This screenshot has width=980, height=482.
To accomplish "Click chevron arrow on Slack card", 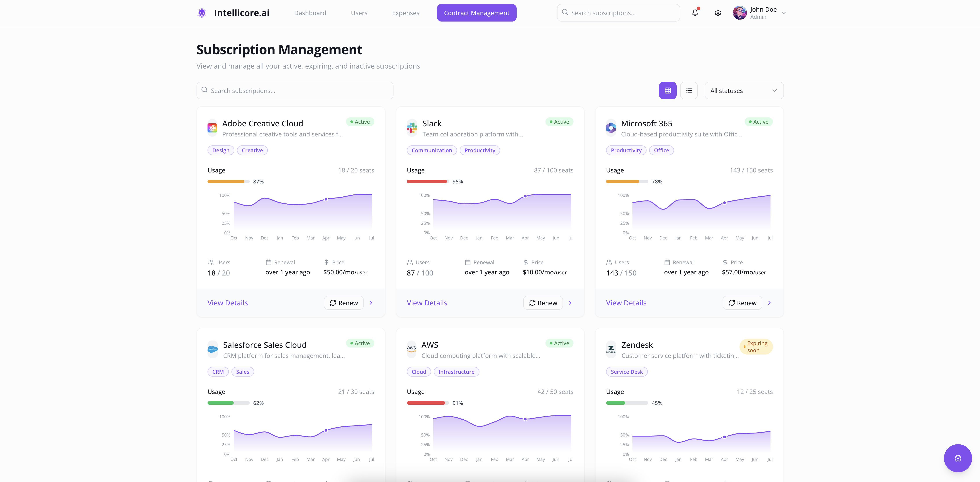I will [570, 303].
